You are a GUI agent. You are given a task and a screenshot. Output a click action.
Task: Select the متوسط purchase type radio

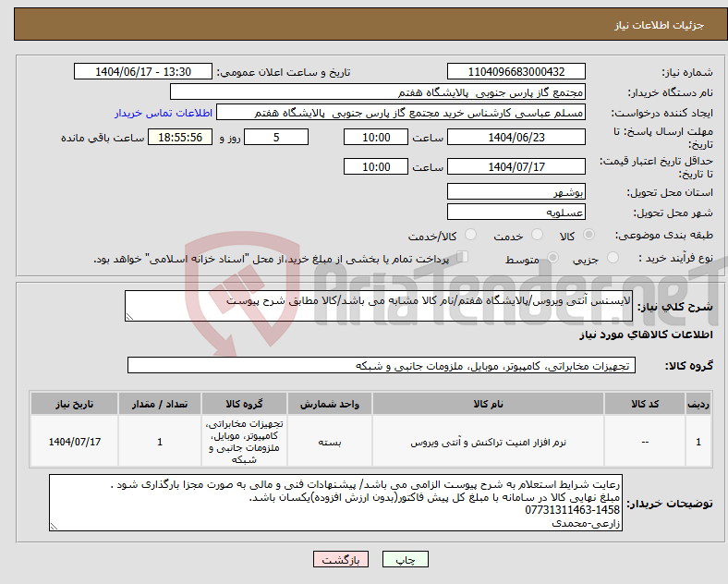pos(552,258)
